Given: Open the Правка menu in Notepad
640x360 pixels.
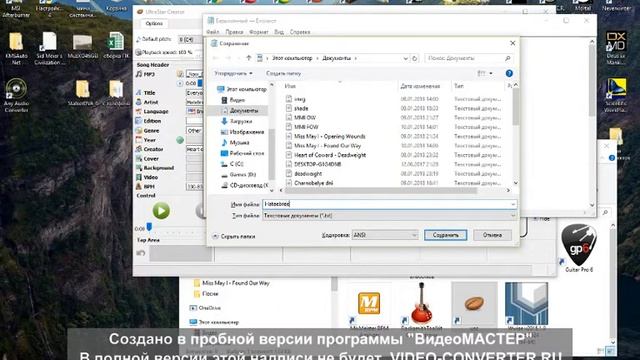Looking at the screenshot, I should pos(234,32).
